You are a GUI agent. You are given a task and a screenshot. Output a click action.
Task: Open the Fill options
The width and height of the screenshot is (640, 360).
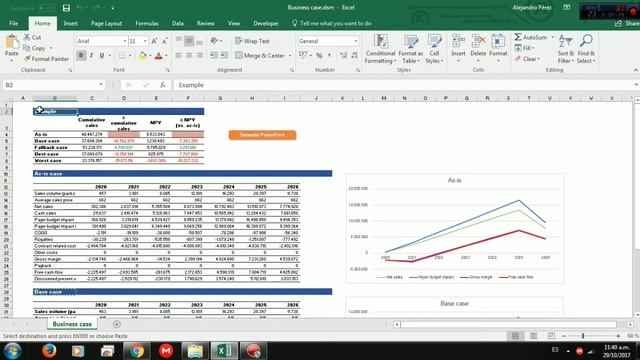click(525, 48)
